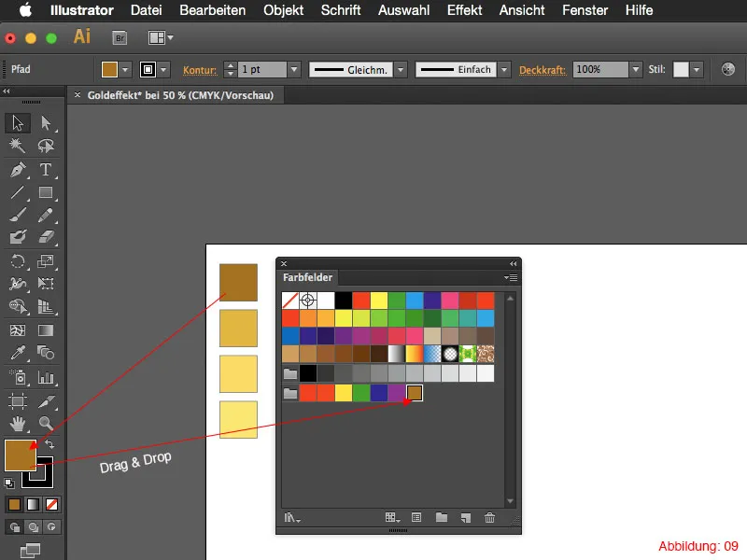Pick the Rectangle tool
This screenshot has height=560, width=747.
pyautogui.click(x=46, y=192)
